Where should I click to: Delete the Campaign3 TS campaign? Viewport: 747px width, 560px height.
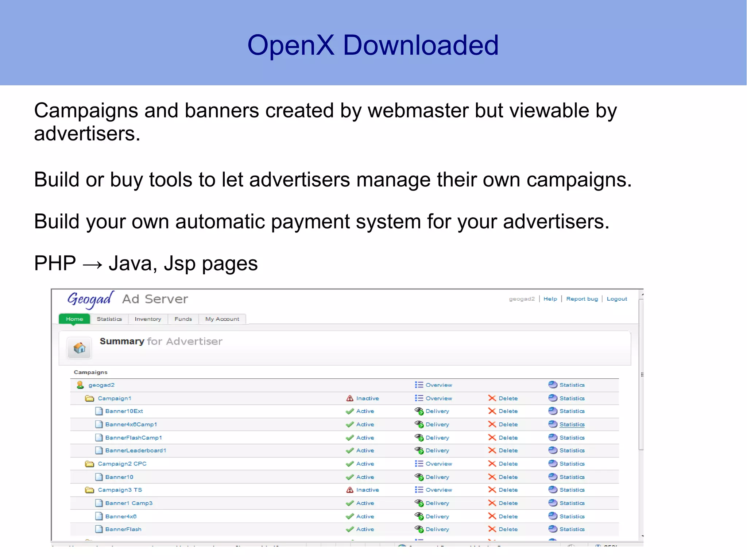tap(508, 490)
